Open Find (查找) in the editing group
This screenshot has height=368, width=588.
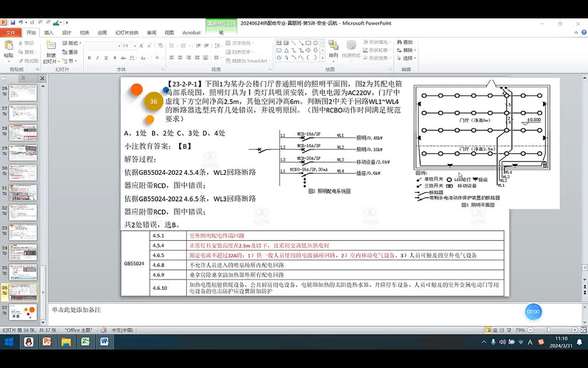tap(405, 42)
